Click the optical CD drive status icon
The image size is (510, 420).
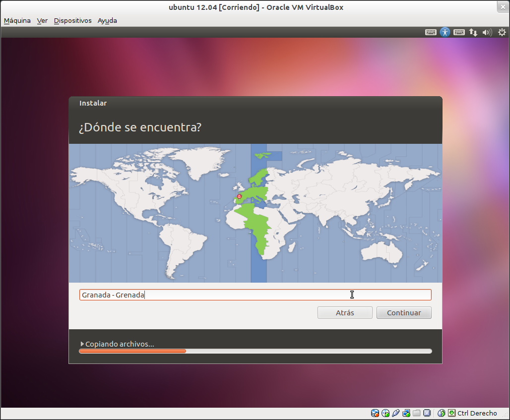point(385,413)
